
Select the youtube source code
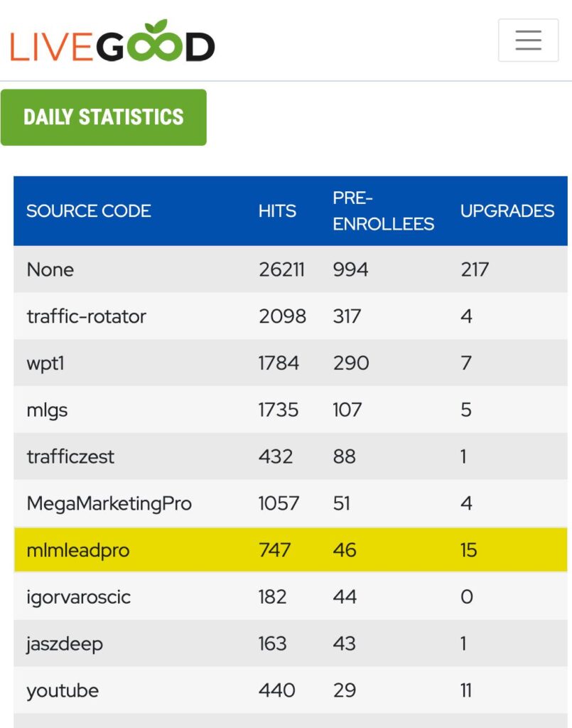tap(63, 691)
